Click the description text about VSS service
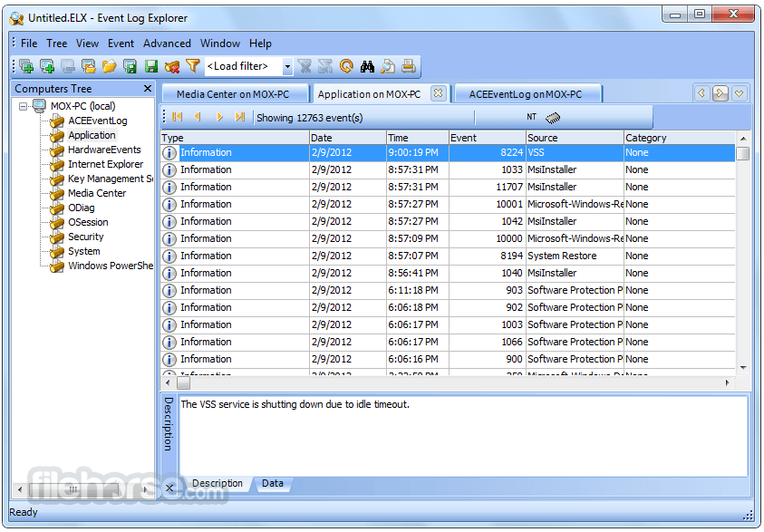 tap(295, 404)
